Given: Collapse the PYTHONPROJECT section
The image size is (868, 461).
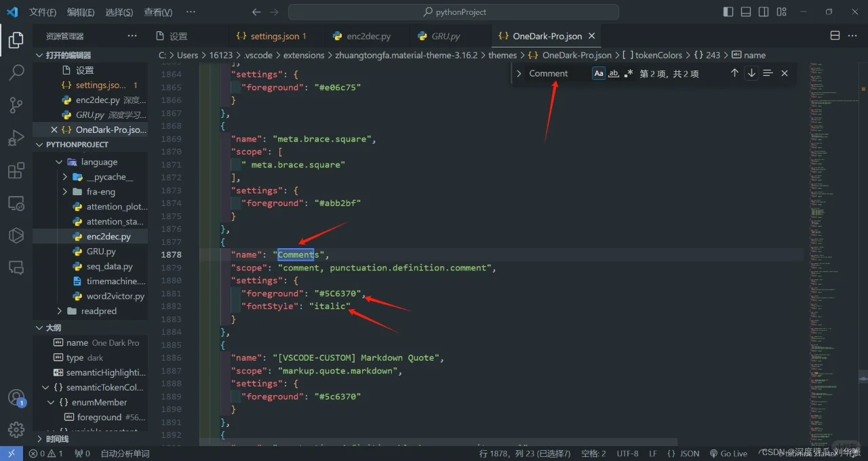Looking at the screenshot, I should (x=39, y=144).
